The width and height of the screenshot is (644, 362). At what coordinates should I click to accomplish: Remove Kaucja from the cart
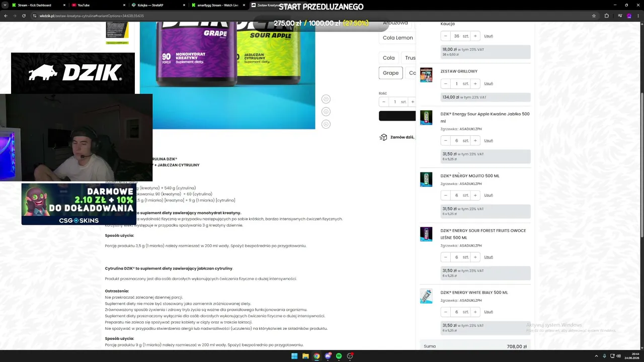point(489,36)
